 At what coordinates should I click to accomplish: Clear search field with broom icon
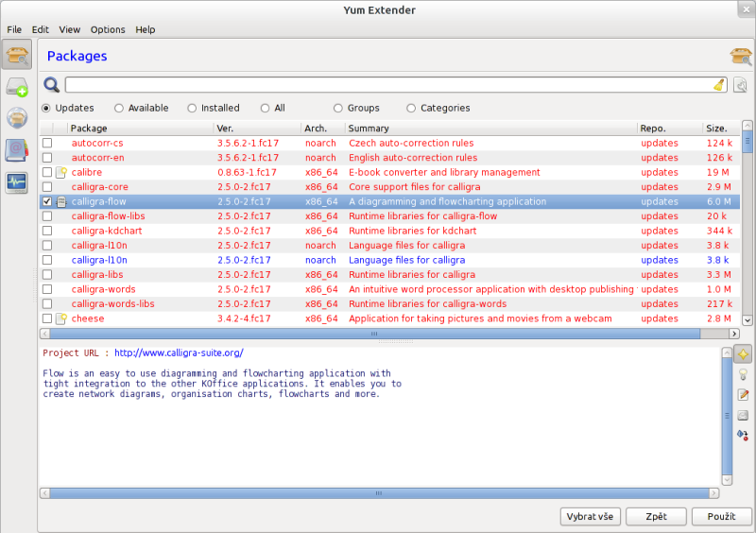[x=718, y=85]
